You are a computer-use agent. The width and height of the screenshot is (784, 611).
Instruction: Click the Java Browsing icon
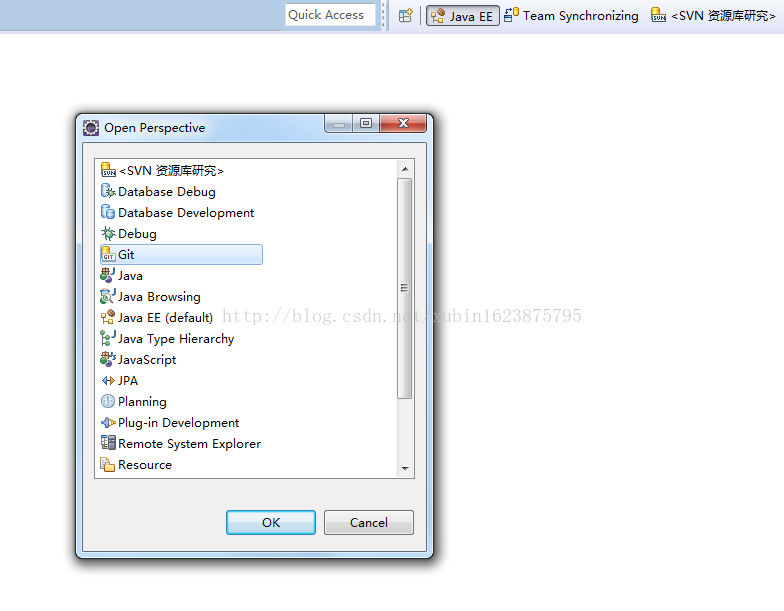point(108,296)
